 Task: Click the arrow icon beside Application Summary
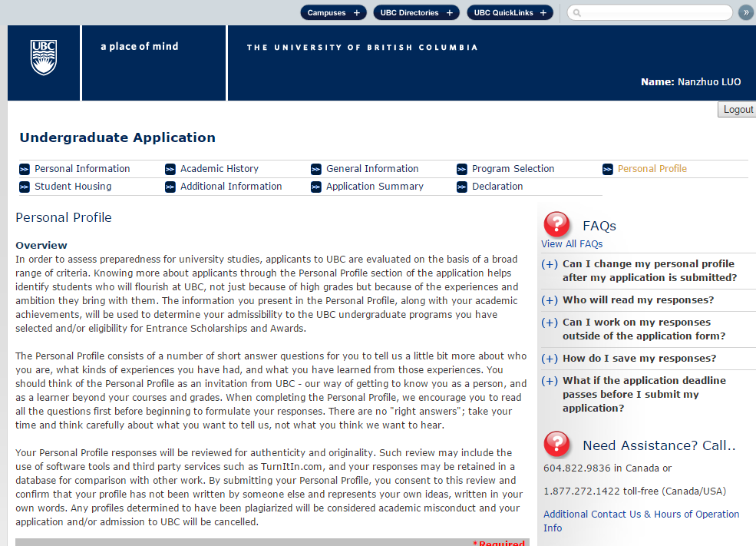(316, 187)
